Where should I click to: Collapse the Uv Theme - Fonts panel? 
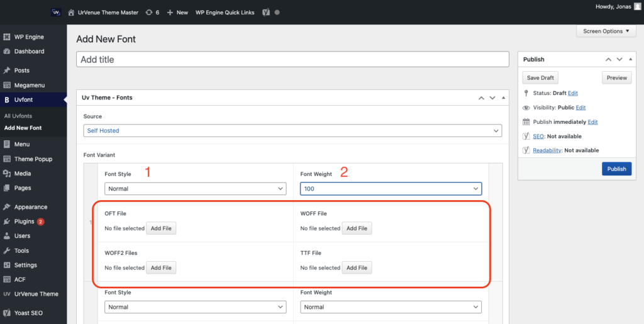point(502,98)
